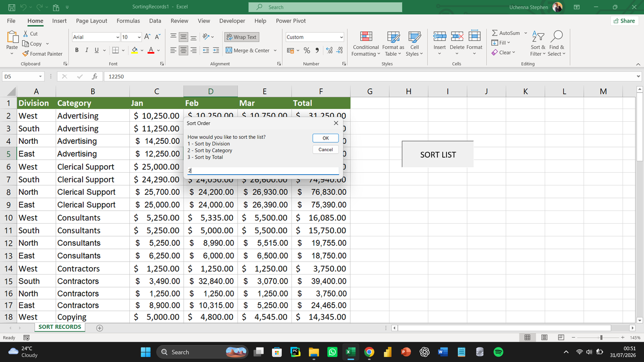Image resolution: width=644 pixels, height=362 pixels.
Task: Expand the Font Color dropdown arrow
Action: (159, 50)
